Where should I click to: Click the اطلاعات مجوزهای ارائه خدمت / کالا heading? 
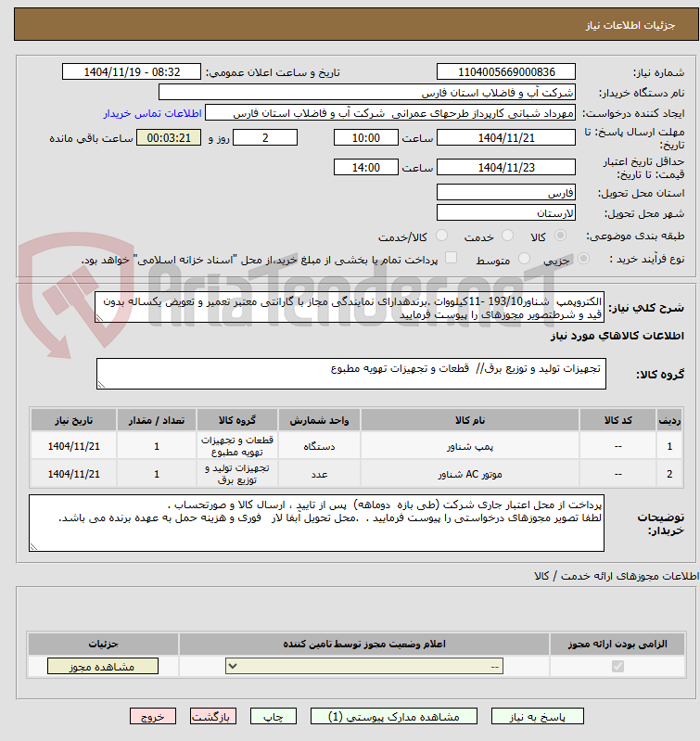pyautogui.click(x=616, y=576)
